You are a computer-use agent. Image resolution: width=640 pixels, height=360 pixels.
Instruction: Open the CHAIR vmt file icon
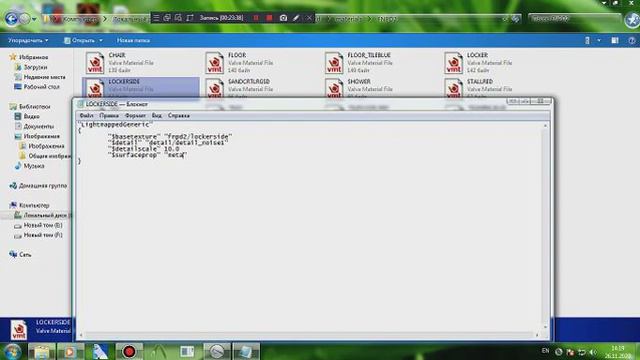pos(95,63)
